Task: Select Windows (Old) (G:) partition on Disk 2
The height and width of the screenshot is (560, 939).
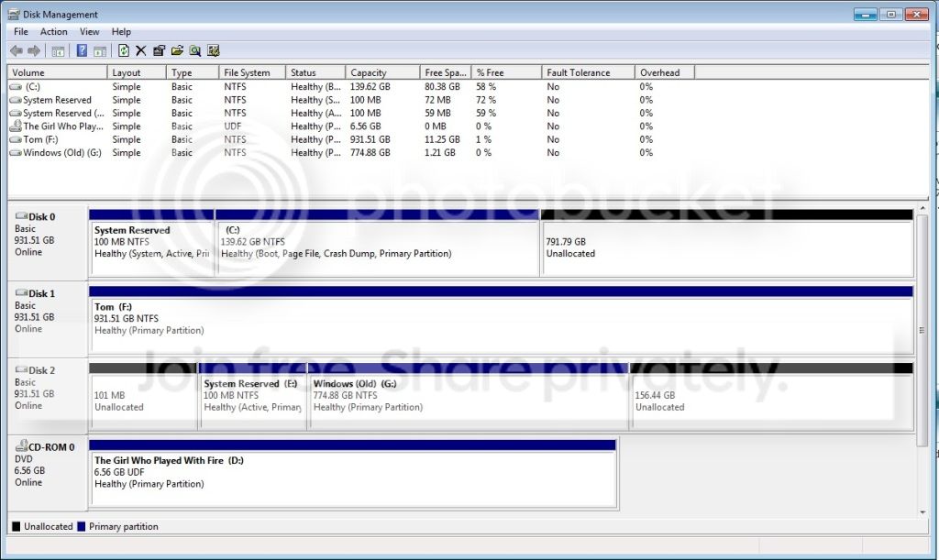Action: 468,396
